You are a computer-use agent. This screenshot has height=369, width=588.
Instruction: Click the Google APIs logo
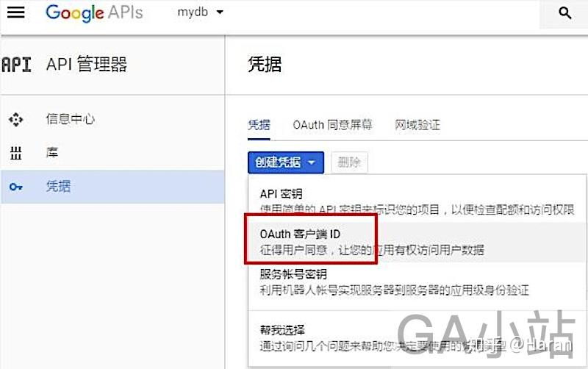click(x=94, y=12)
